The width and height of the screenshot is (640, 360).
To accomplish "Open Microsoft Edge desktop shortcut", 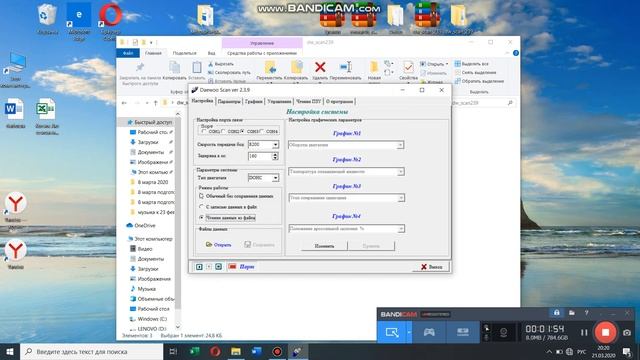I will click(x=79, y=15).
